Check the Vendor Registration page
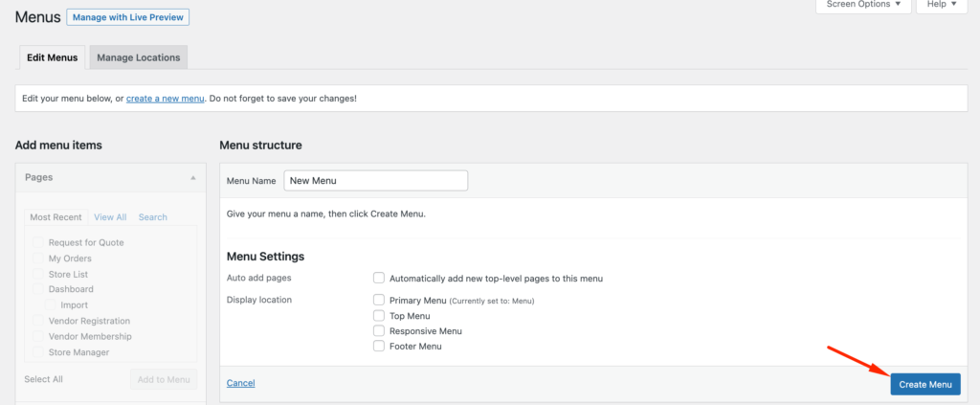Viewport: 980px width, 405px height. point(38,320)
